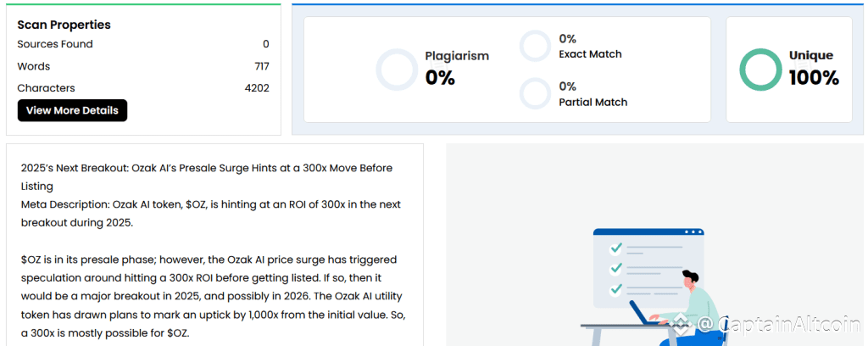The width and height of the screenshot is (868, 346).
Task: Click the Partial Match circle indicator
Action: [x=535, y=93]
